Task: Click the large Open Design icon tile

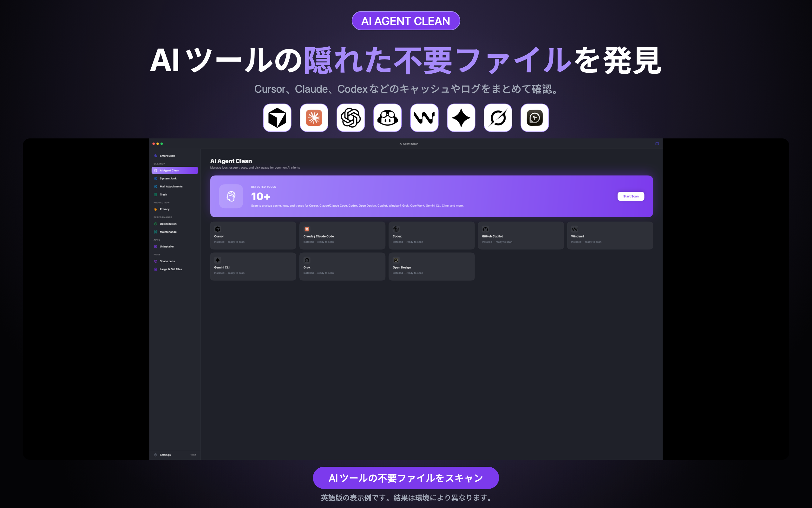Action: pyautogui.click(x=534, y=118)
